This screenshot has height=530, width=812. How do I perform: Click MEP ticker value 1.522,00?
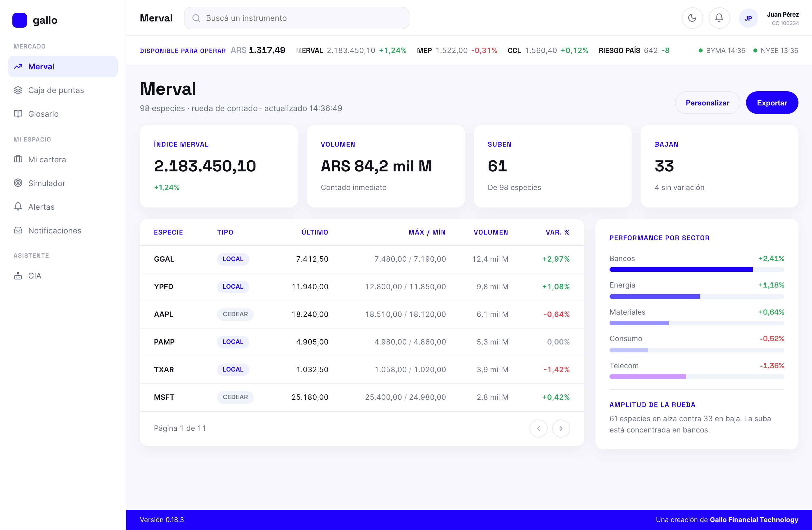pos(451,50)
